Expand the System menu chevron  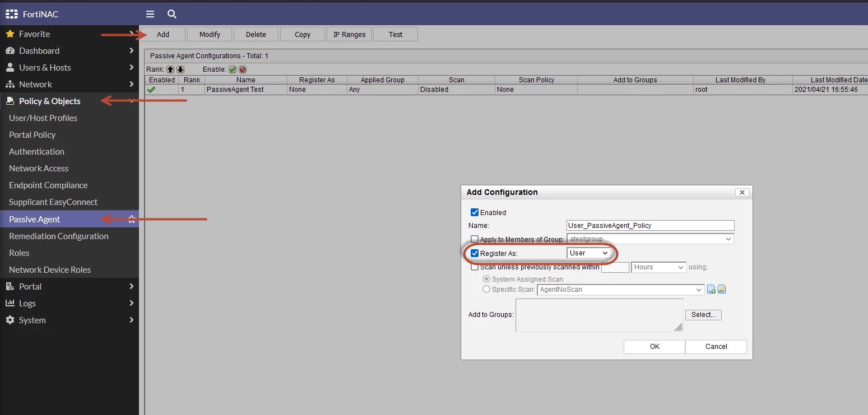pos(132,320)
